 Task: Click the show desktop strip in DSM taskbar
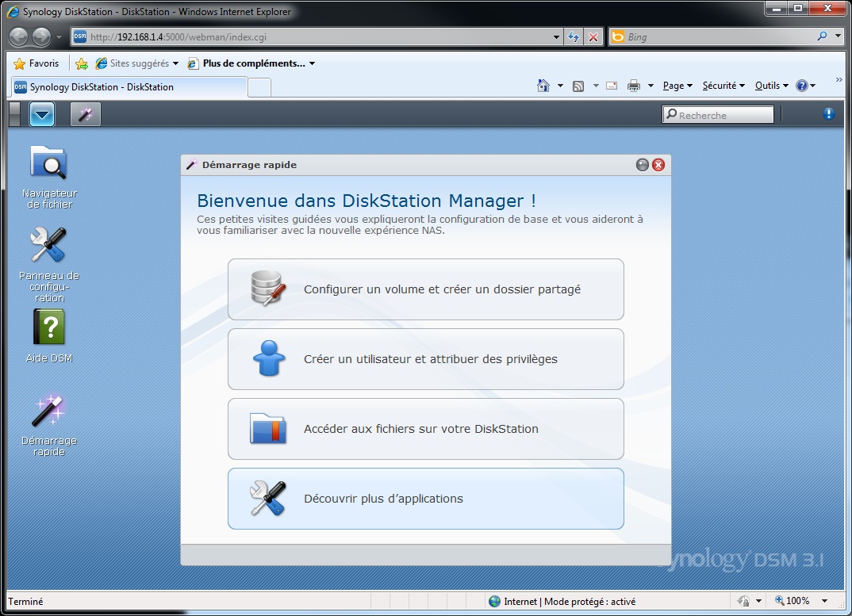[x=14, y=114]
